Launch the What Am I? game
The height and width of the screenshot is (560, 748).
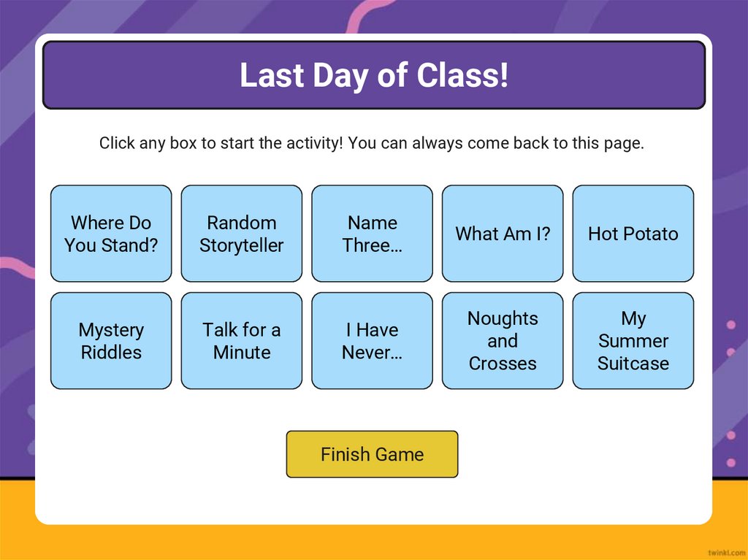coord(503,234)
